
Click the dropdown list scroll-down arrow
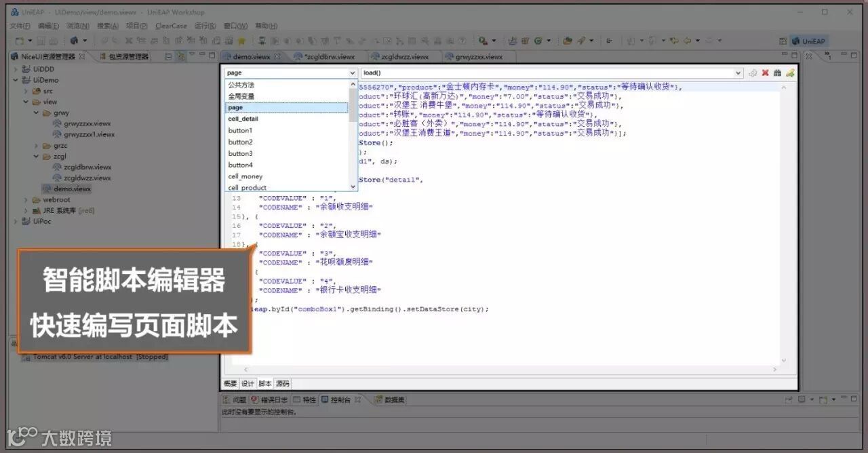[x=353, y=186]
